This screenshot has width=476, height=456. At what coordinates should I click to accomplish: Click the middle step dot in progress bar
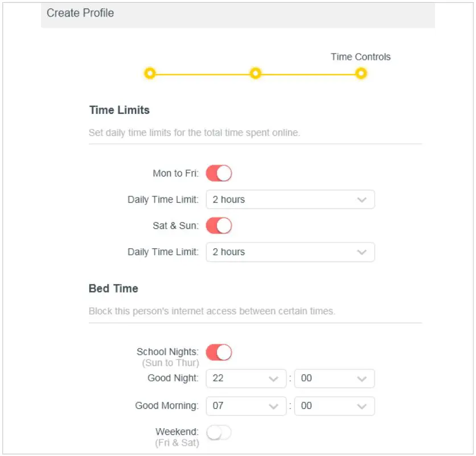tap(256, 73)
